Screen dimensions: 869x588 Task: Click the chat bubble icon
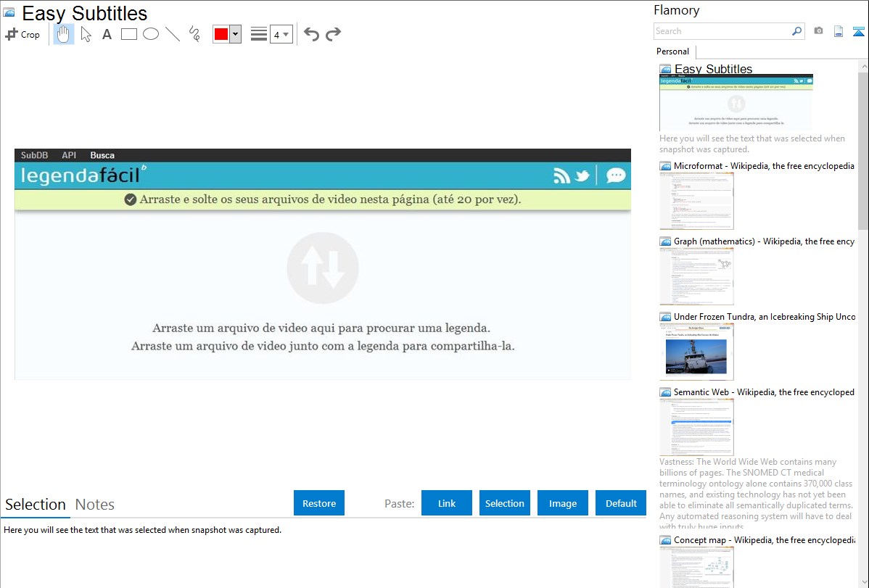616,175
